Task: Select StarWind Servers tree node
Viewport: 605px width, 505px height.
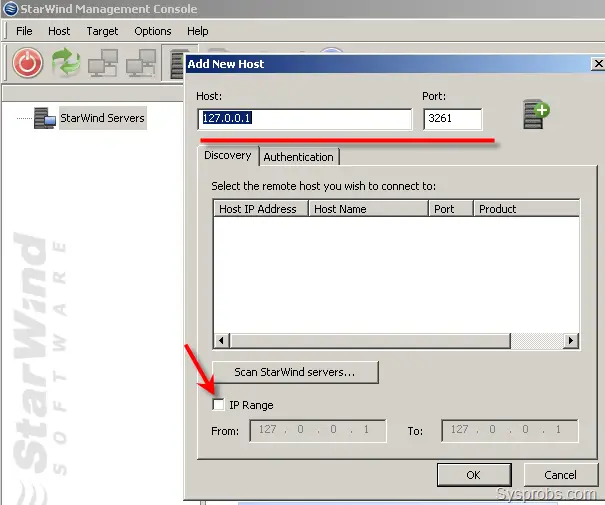Action: coord(102,118)
